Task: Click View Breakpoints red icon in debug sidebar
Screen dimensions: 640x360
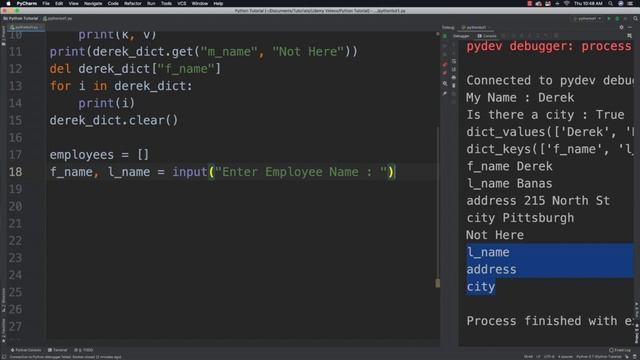Action: tap(444, 64)
